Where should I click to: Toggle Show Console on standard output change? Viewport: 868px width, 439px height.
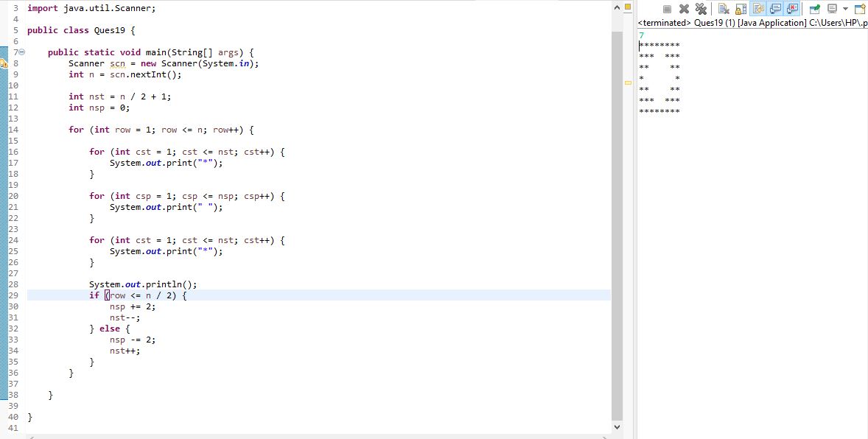point(775,10)
